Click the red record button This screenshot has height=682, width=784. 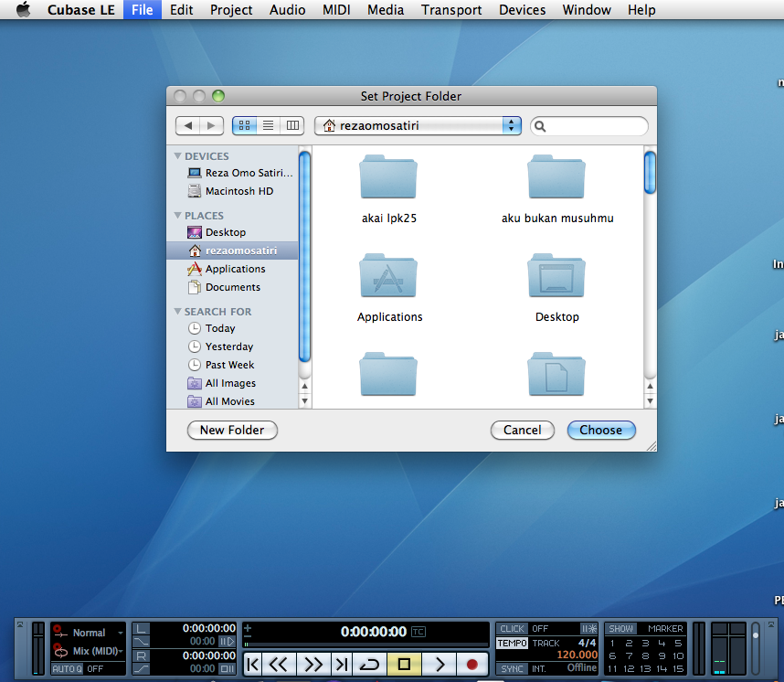[x=471, y=665]
